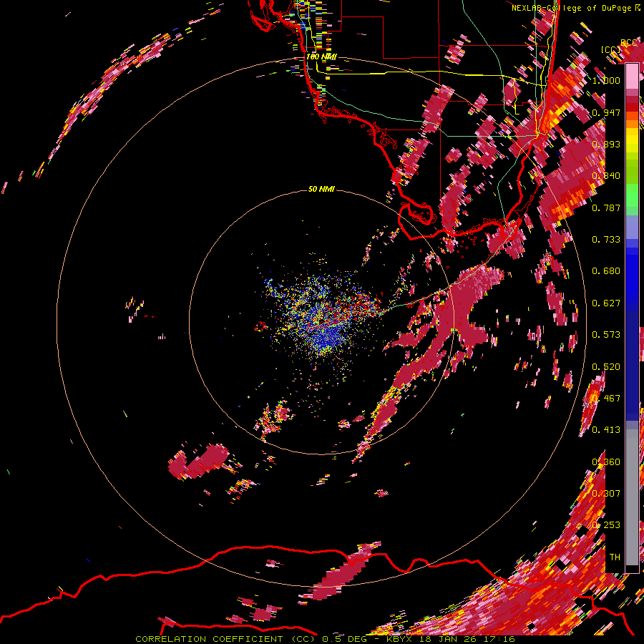644x644 pixels.
Task: Select the 0.840 scale label
Action: (606, 176)
